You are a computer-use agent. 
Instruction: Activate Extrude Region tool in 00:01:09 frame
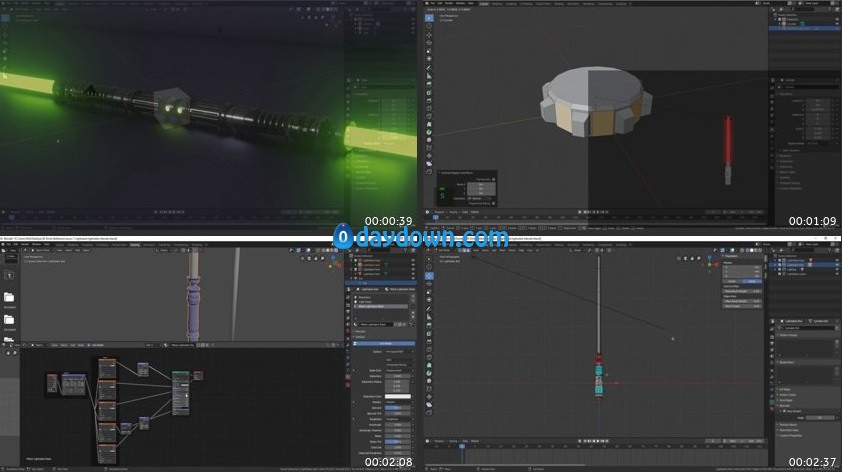point(429,84)
